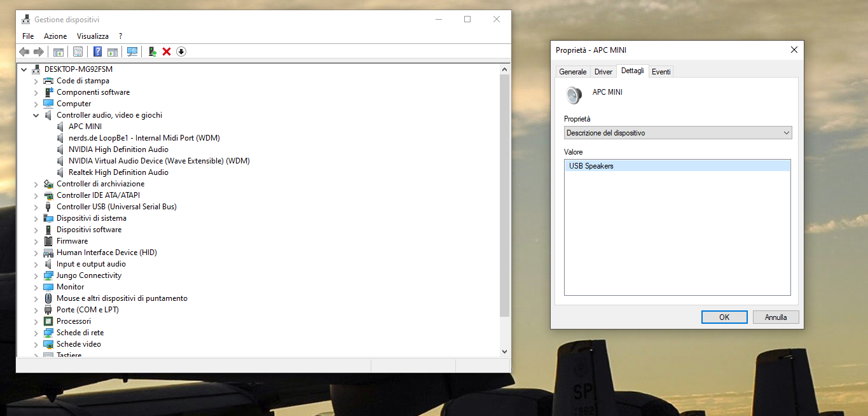Image resolution: width=868 pixels, height=416 pixels.
Task: Click the Controller audio, video e giochi label
Action: 109,115
